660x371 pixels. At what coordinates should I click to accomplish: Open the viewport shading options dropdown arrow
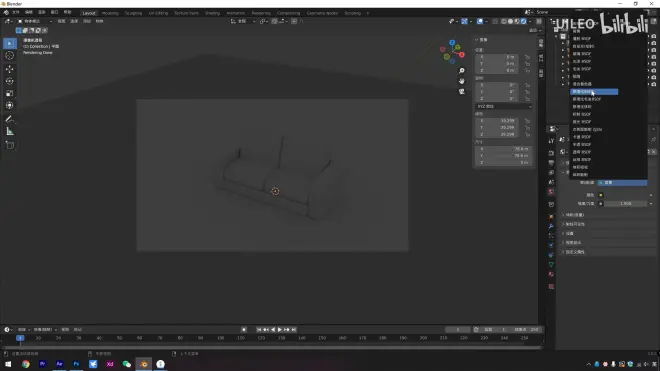(530, 21)
